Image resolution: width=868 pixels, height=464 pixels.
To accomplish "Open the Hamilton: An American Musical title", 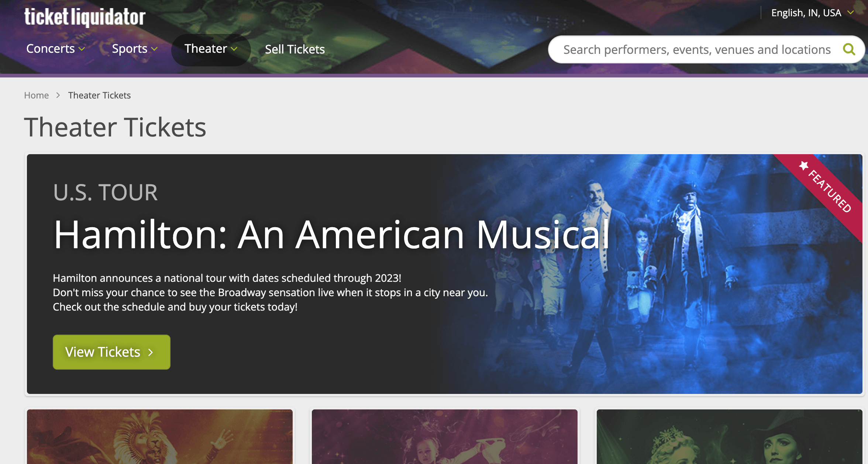I will 331,235.
